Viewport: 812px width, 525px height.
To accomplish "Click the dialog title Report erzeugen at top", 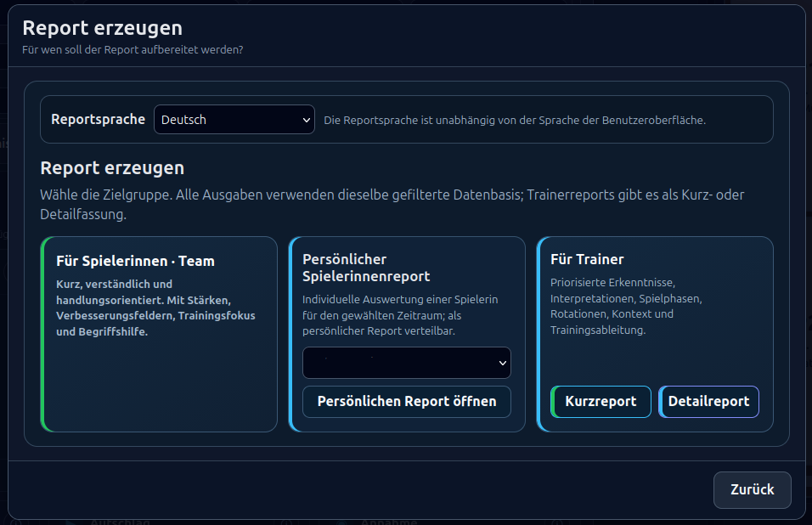I will 103,28.
